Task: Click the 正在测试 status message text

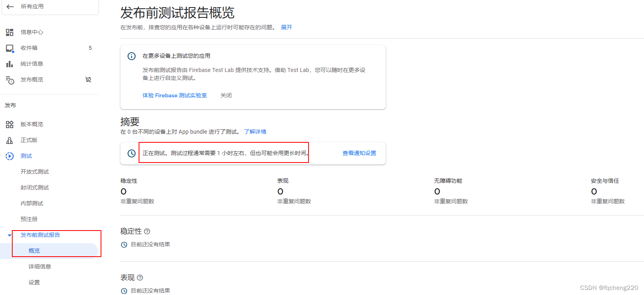Action: pos(225,153)
